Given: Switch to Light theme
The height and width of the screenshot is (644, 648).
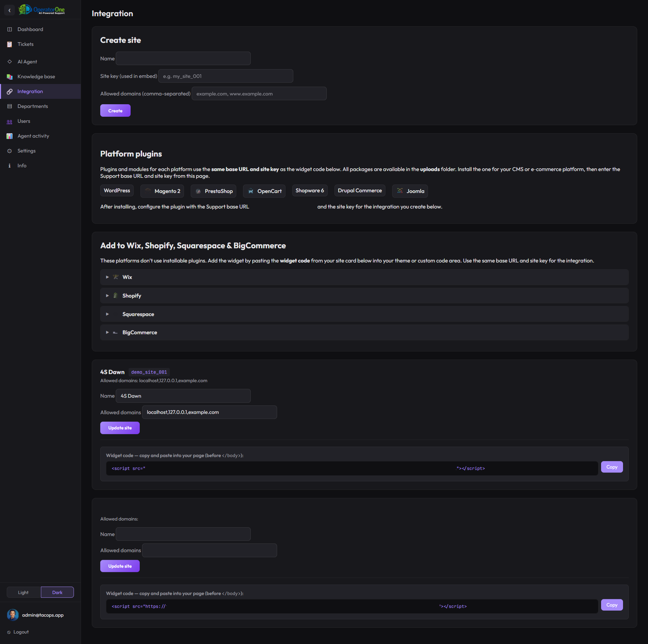Looking at the screenshot, I should coord(23,592).
